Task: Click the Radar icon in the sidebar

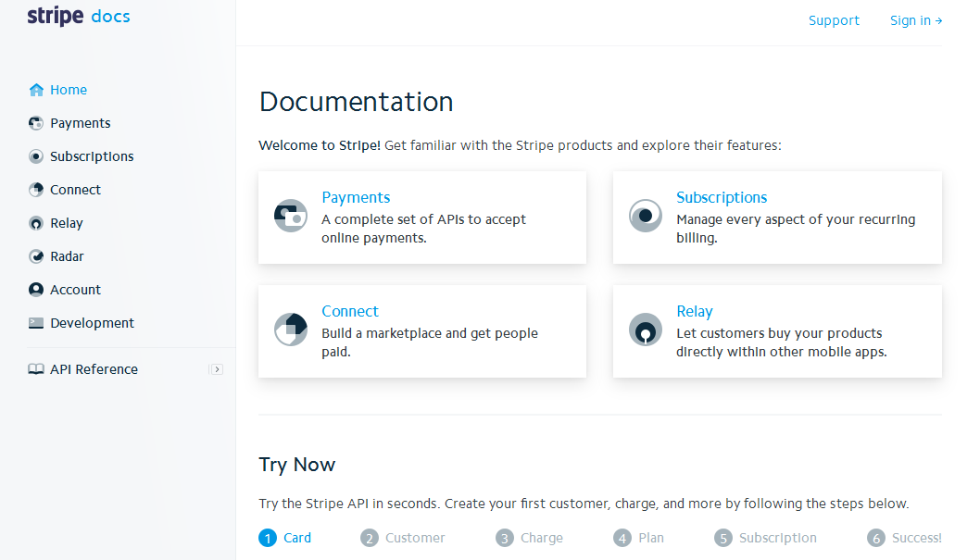Action: tap(36, 256)
